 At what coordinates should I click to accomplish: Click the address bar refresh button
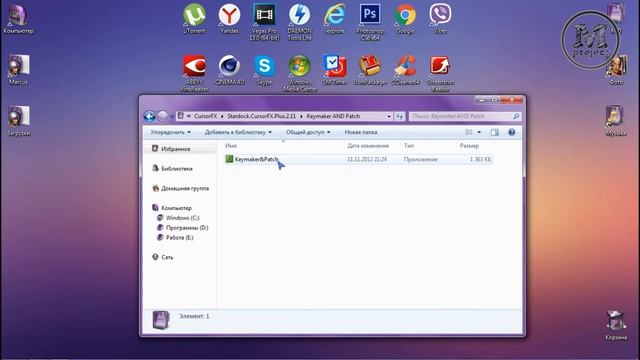pyautogui.click(x=400, y=116)
